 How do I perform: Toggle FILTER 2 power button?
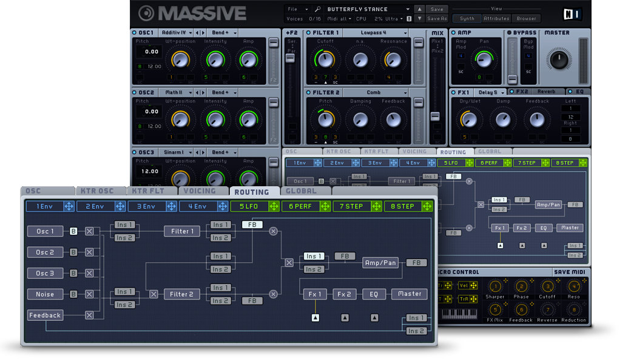tap(308, 92)
